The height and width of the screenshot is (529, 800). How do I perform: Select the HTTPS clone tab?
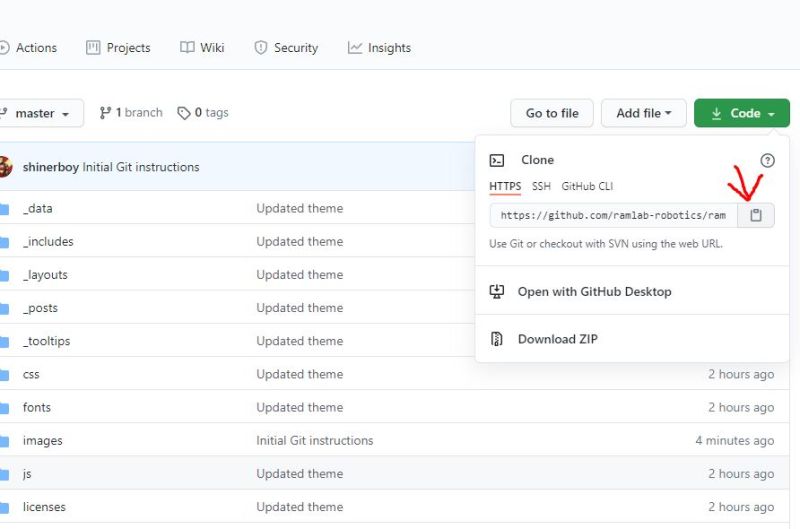pos(505,186)
